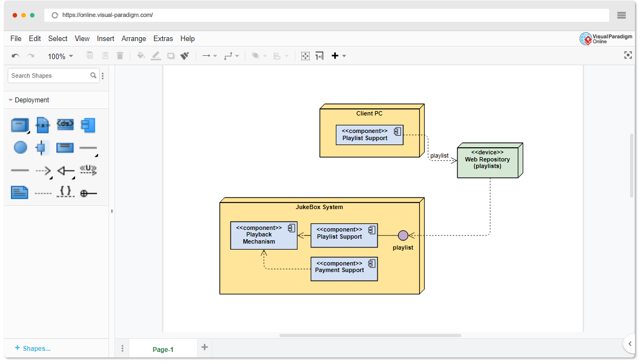Collapse the Deployment shapes section

[x=11, y=100]
